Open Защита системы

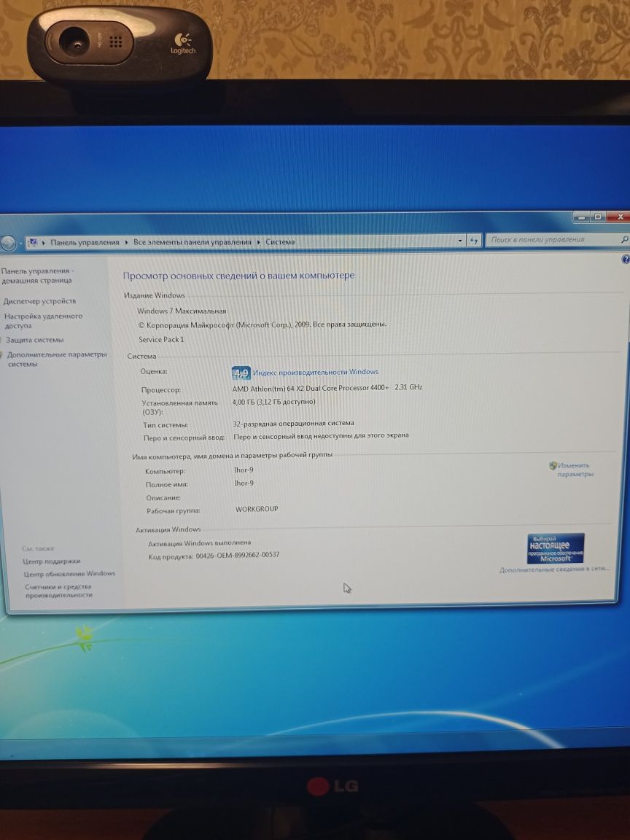tap(34, 340)
